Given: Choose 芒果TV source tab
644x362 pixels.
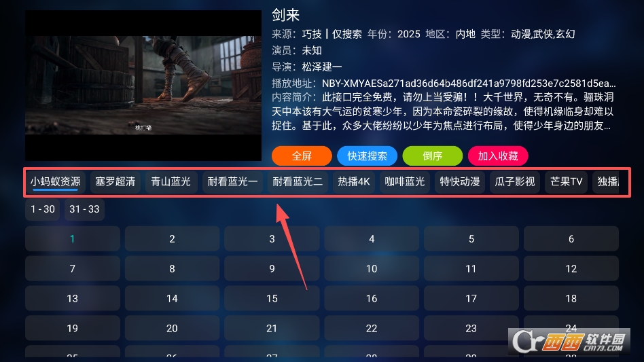Looking at the screenshot, I should 567,182.
